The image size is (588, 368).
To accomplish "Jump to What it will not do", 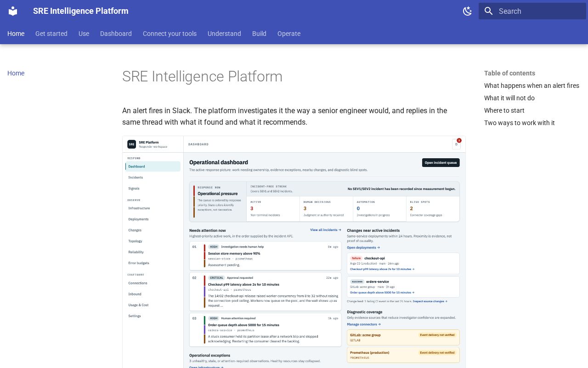I will click(x=509, y=98).
